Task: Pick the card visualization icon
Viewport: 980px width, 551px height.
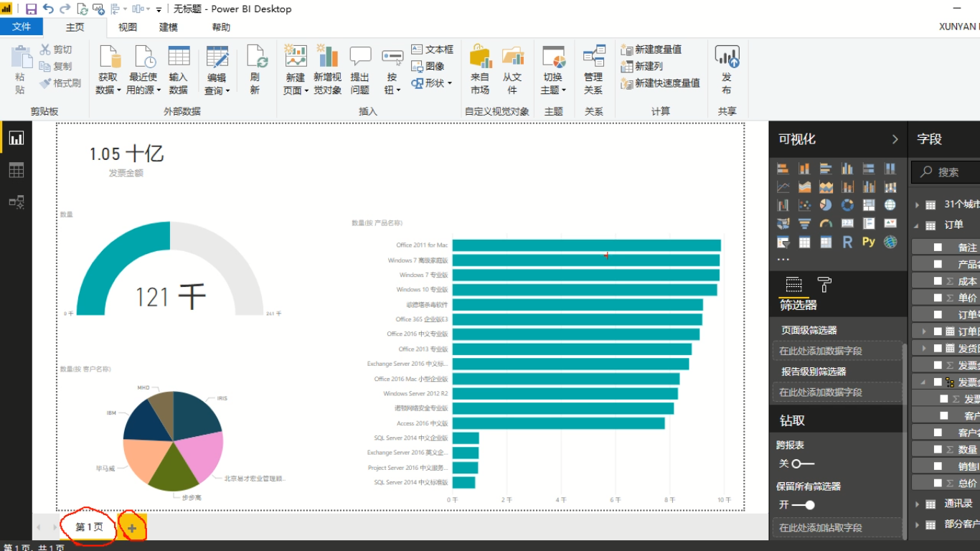Action: [847, 224]
